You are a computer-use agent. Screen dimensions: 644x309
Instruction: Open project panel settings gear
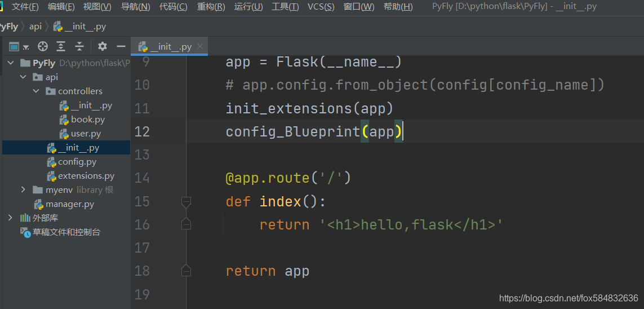[103, 46]
